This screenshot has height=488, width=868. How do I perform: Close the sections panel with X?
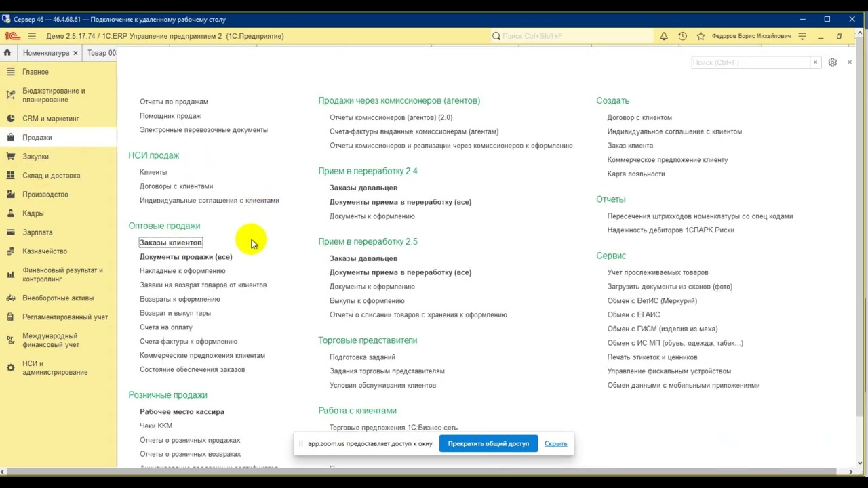click(849, 62)
